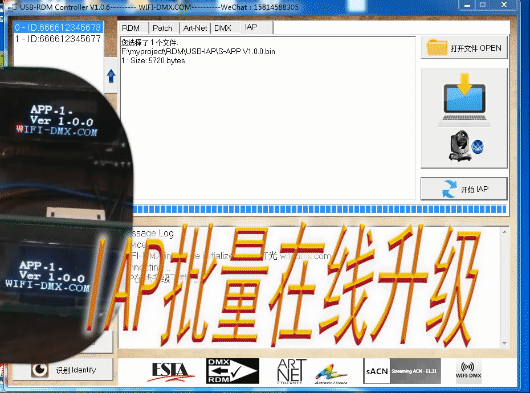Click the blue refresh arrows icon
530x393 pixels.
click(x=450, y=189)
